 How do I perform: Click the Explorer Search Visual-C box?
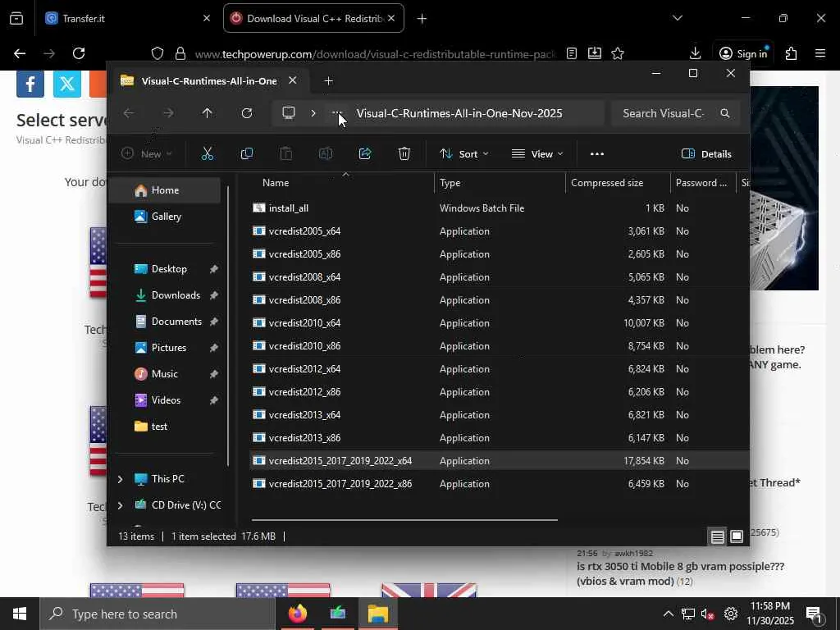(x=674, y=113)
